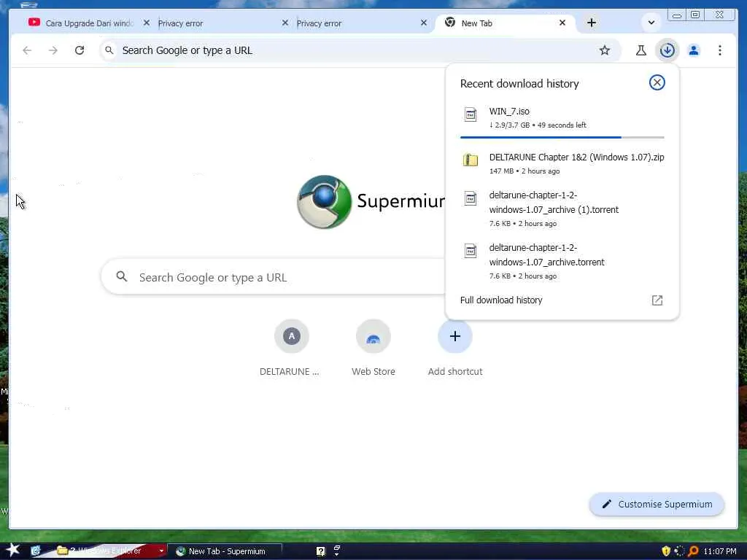The width and height of the screenshot is (747, 560).
Task: Click the search magnifier in the address bar
Action: point(109,50)
